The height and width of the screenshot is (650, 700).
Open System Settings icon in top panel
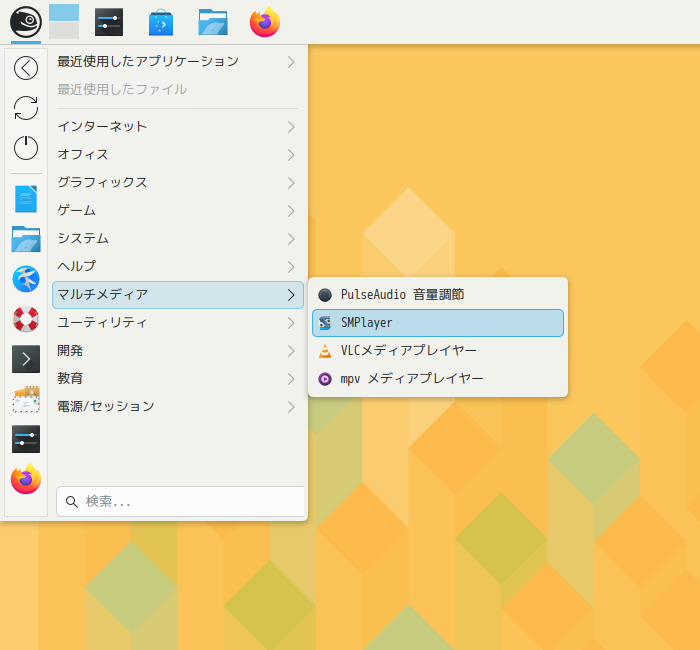pyautogui.click(x=109, y=22)
